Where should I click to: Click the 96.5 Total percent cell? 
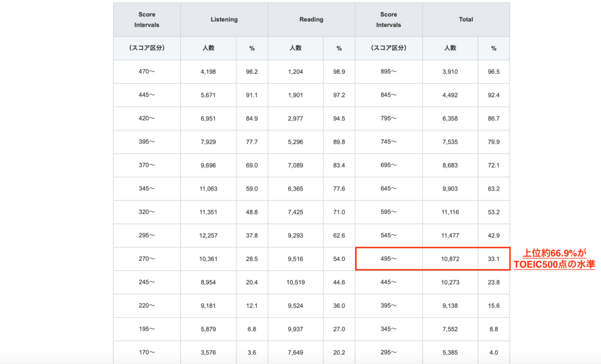[494, 72]
